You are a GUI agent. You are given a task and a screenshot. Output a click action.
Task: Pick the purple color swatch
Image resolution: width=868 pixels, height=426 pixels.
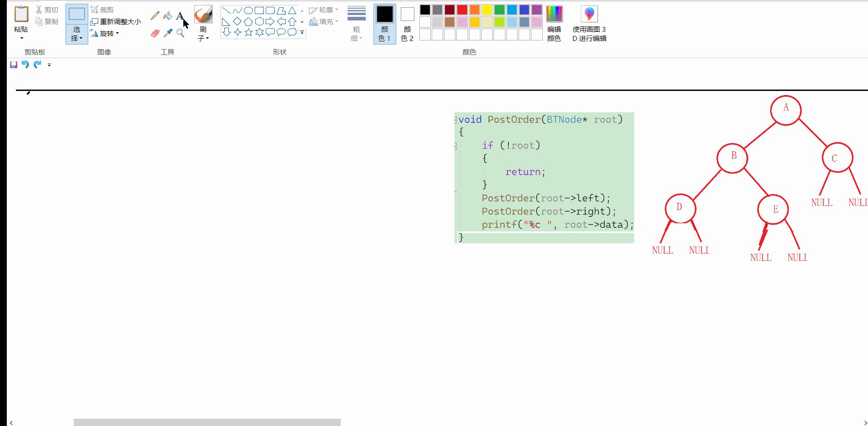click(537, 10)
